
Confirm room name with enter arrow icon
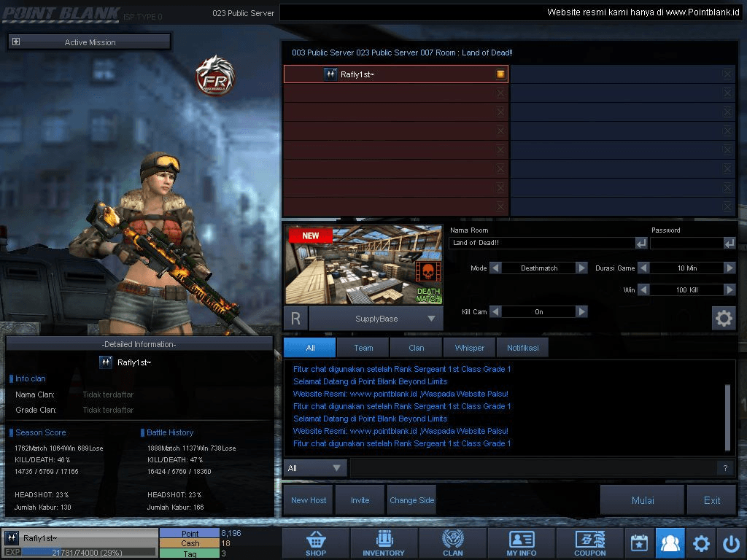[x=641, y=244]
